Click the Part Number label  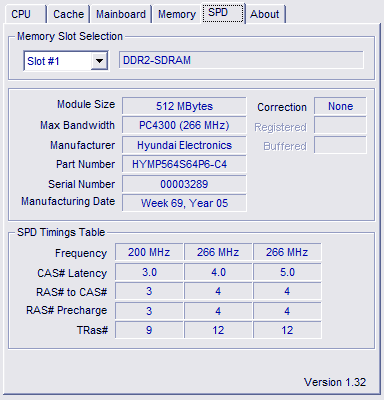coord(86,164)
